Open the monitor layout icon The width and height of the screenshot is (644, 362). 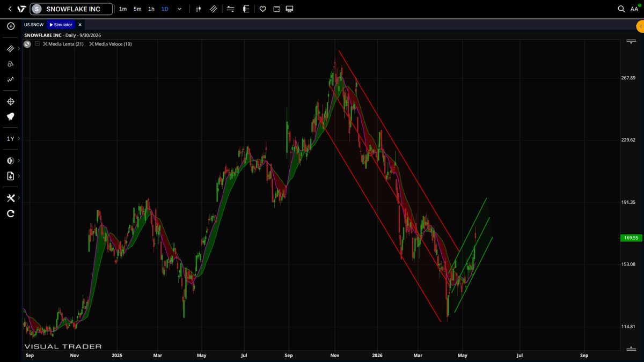click(x=290, y=9)
